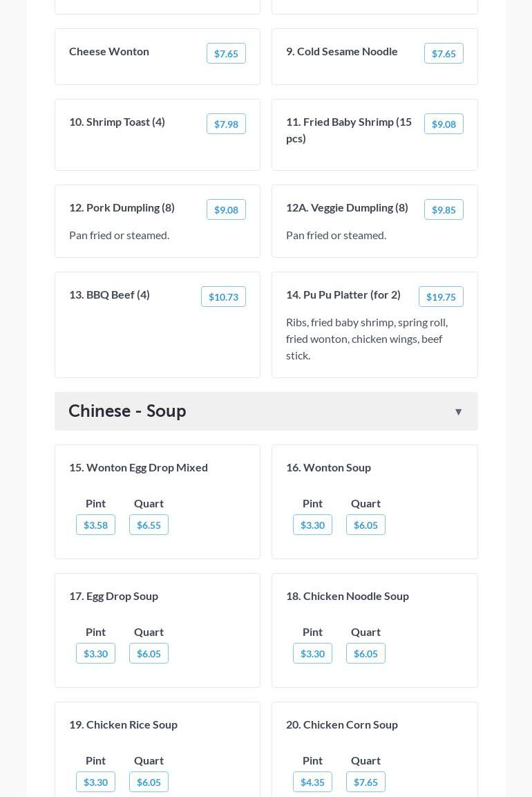Order Chicken Corn Soup quart $7.65

point(365,782)
